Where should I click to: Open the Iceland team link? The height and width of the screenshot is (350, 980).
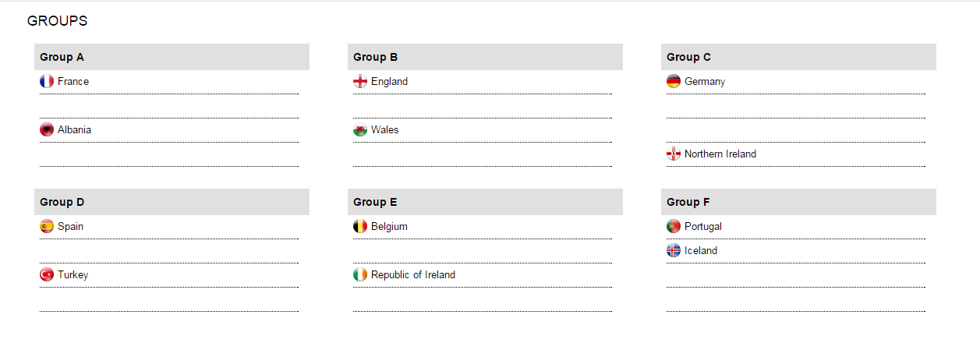701,250
